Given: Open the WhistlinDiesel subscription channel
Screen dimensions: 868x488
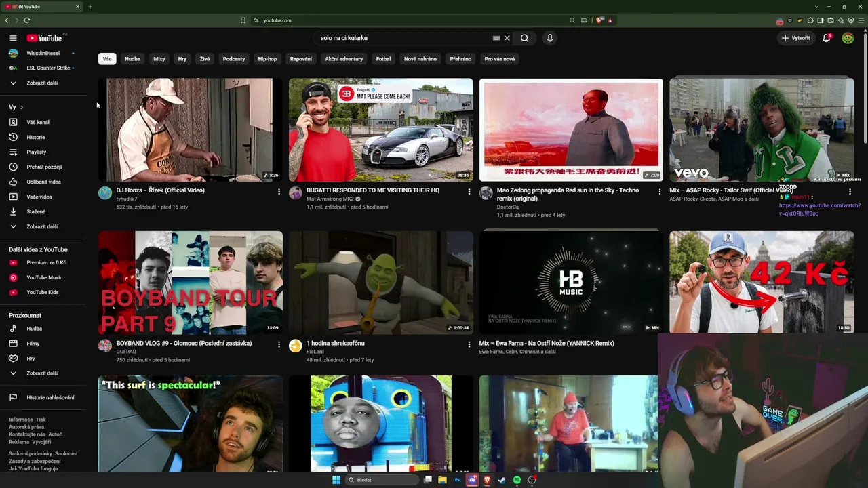Looking at the screenshot, I should click(x=44, y=53).
